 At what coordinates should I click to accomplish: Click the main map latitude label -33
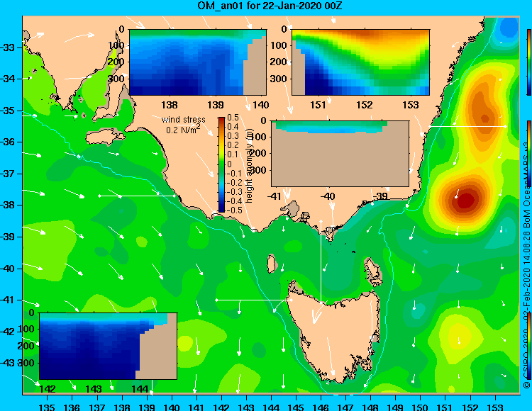tap(8, 47)
